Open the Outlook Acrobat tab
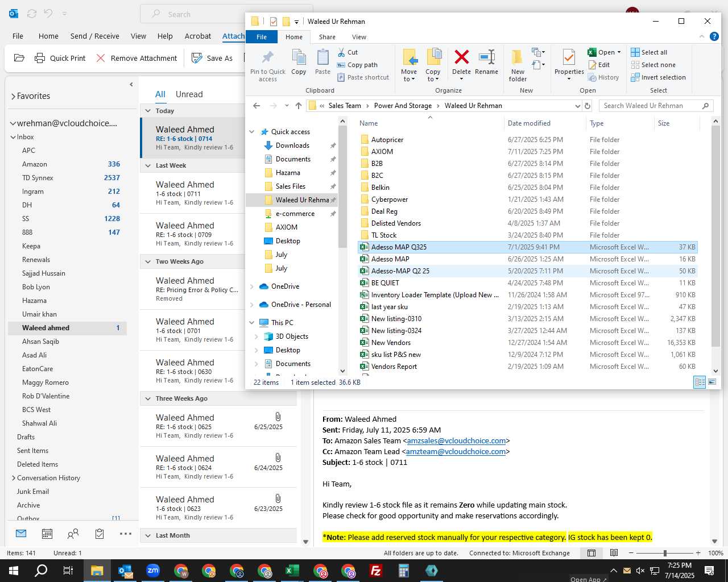Image resolution: width=728 pixels, height=582 pixels. click(x=198, y=36)
